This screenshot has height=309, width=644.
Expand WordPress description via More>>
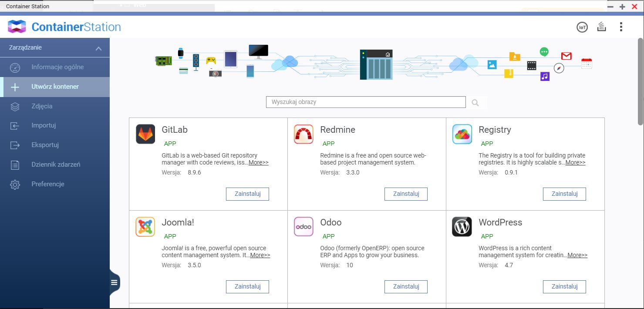pyautogui.click(x=577, y=255)
